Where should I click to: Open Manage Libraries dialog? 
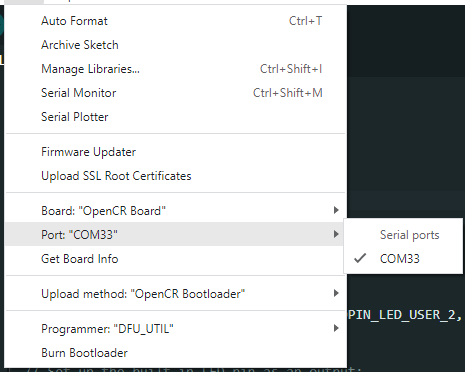[175, 69]
